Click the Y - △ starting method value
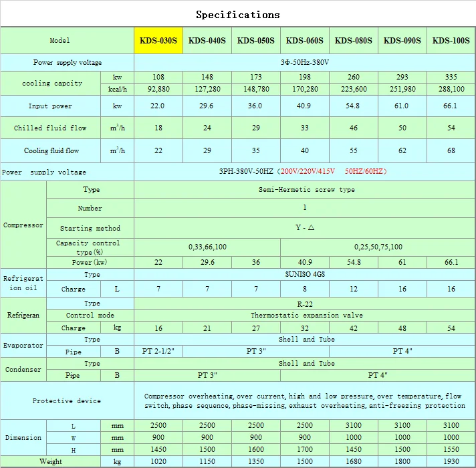Image resolution: width=476 pixels, height=468 pixels. (x=305, y=227)
